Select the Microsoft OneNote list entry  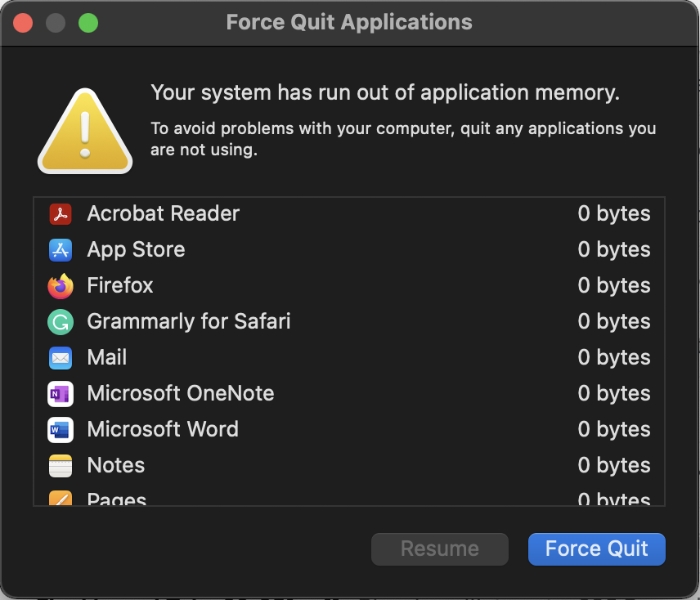(181, 394)
